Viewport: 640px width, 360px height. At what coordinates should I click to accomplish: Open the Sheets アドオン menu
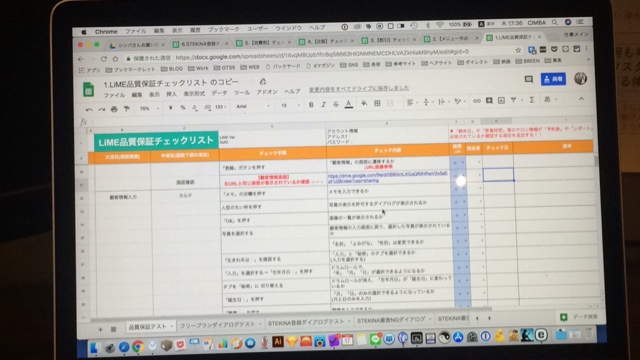(267, 92)
